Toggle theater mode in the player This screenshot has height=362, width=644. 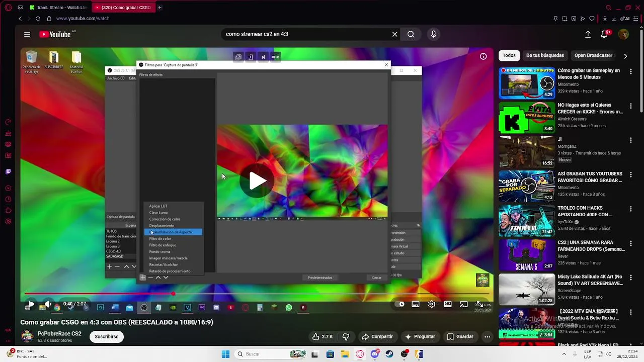[x=448, y=304]
